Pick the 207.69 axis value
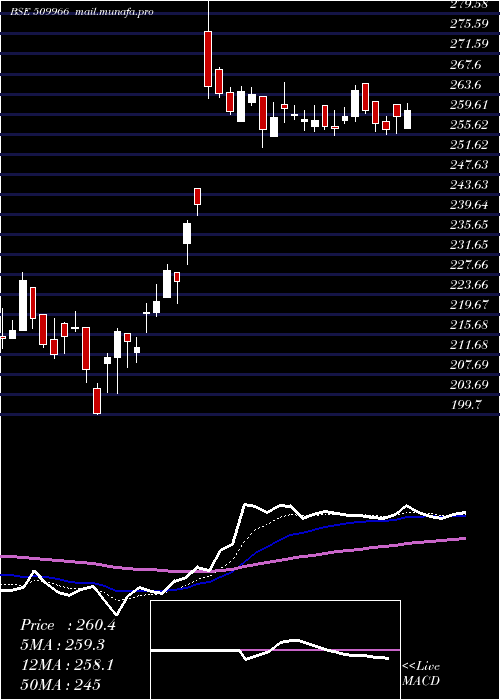The width and height of the screenshot is (500, 700). coord(469,364)
